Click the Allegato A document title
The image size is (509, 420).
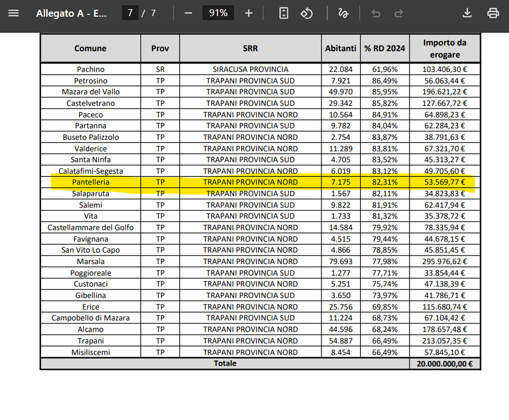point(71,13)
